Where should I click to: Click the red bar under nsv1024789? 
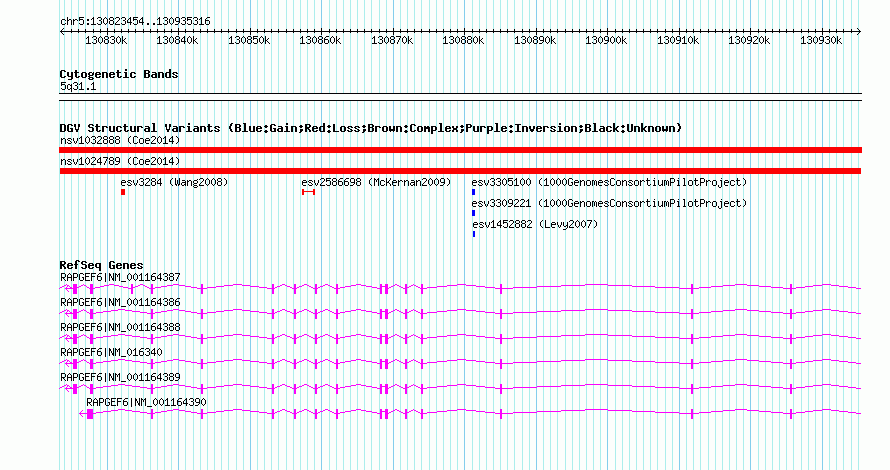pyautogui.click(x=460, y=171)
